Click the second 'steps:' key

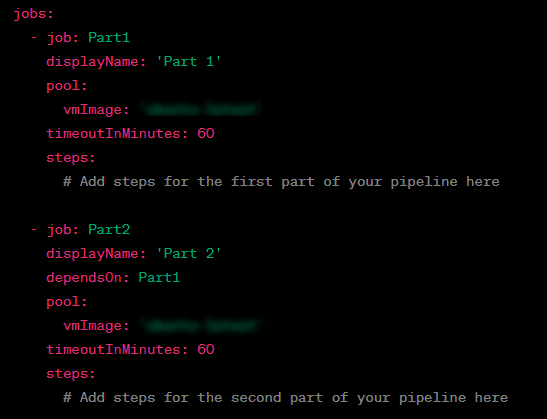coord(71,374)
